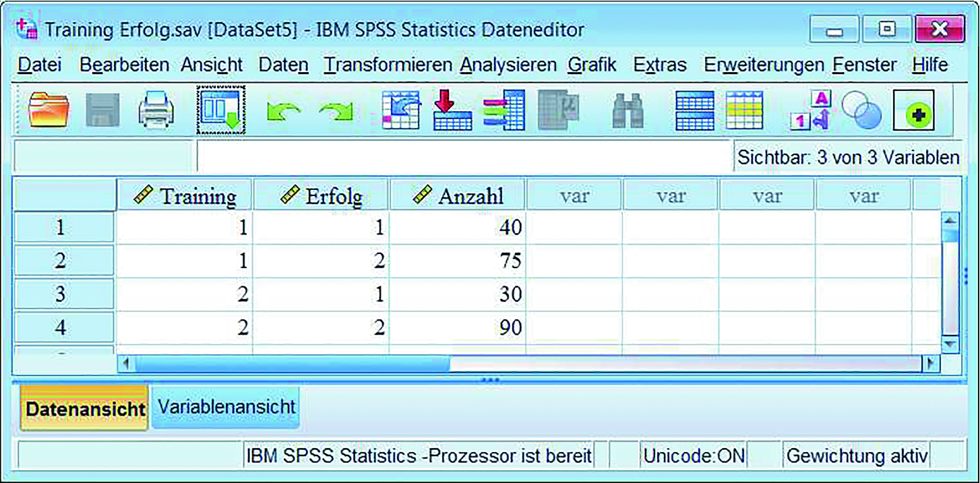Click the Go to case icon

[401, 110]
